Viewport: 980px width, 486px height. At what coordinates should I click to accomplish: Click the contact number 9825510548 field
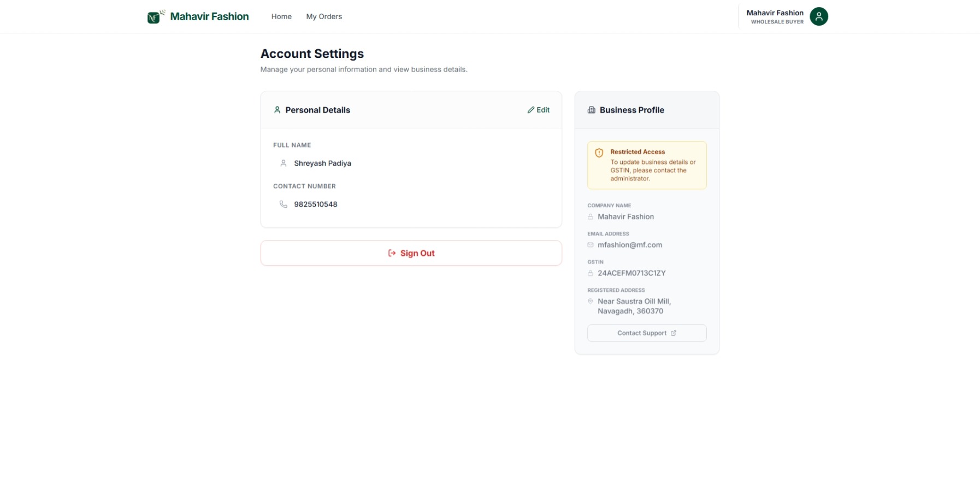(x=316, y=204)
